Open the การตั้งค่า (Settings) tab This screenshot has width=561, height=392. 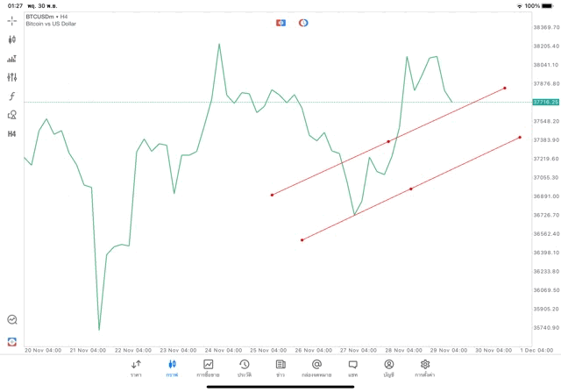coord(425,367)
